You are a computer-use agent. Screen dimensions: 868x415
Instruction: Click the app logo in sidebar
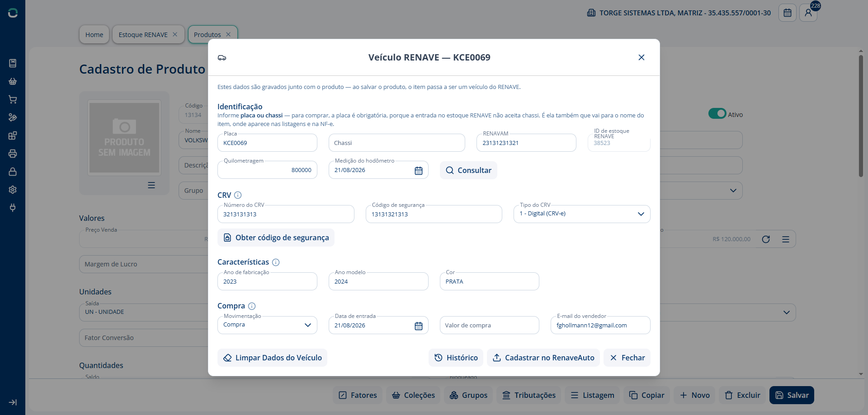13,13
